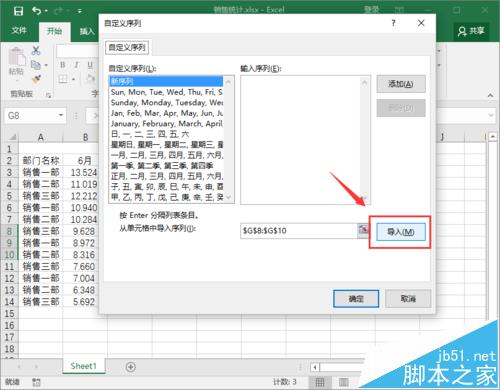Collapse the ribbon with chevron arrow
This screenshot has height=390, width=500.
pos(490,95)
